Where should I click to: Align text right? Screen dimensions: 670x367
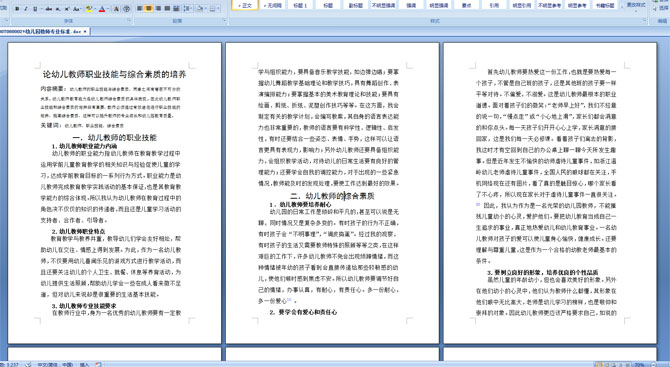158,9
